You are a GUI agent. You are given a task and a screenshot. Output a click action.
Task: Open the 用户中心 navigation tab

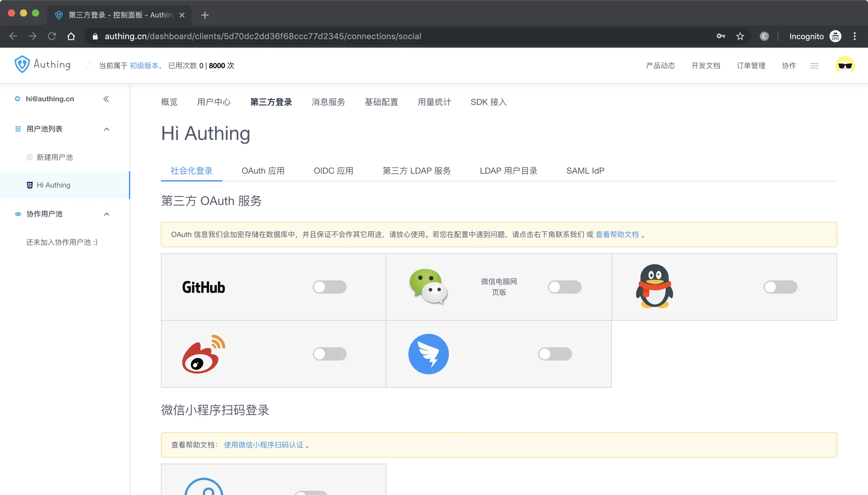213,102
